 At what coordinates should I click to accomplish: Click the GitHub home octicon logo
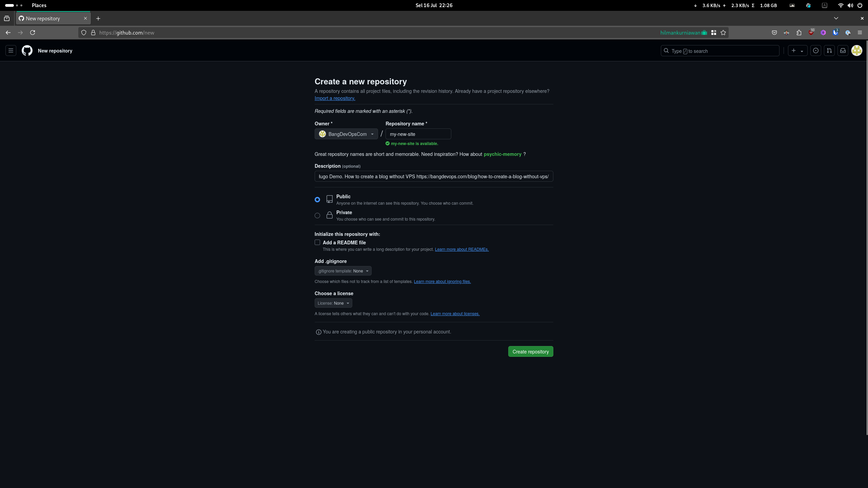click(27, 50)
